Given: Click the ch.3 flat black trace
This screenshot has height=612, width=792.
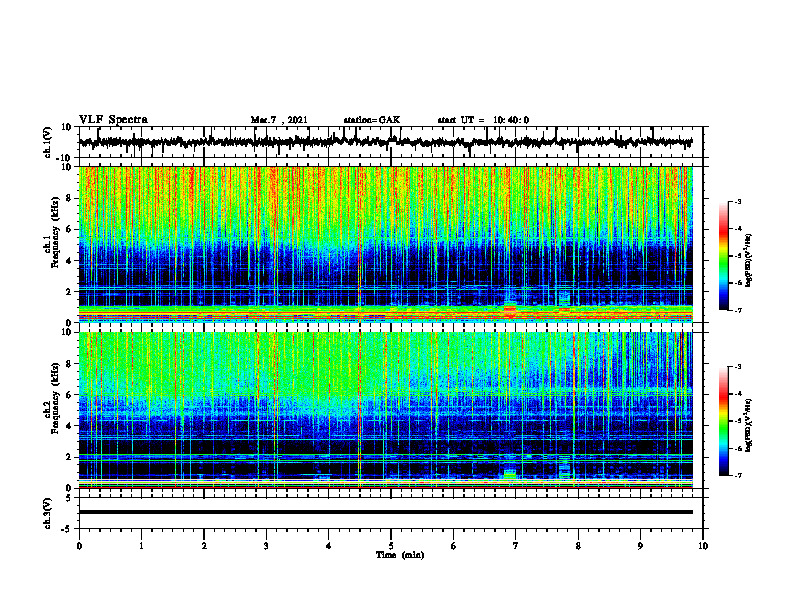Looking at the screenshot, I should [x=385, y=512].
